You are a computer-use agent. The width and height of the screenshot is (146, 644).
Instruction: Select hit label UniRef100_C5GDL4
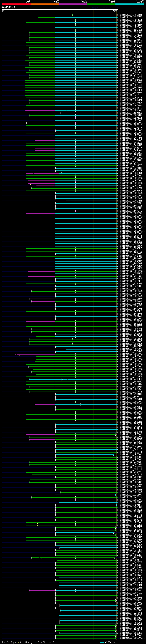click(131, 548)
